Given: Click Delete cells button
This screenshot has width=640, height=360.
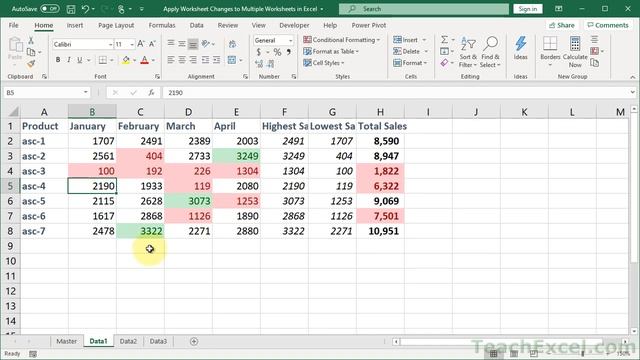Looking at the screenshot, I should click(x=406, y=51).
